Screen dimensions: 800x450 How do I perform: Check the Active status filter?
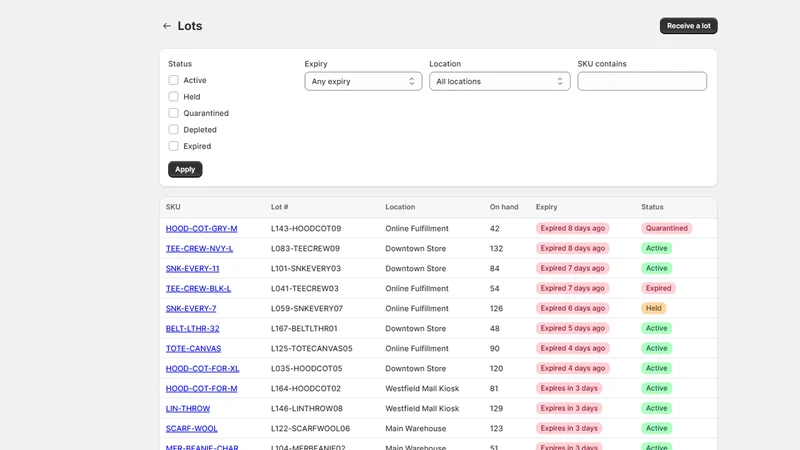click(173, 80)
